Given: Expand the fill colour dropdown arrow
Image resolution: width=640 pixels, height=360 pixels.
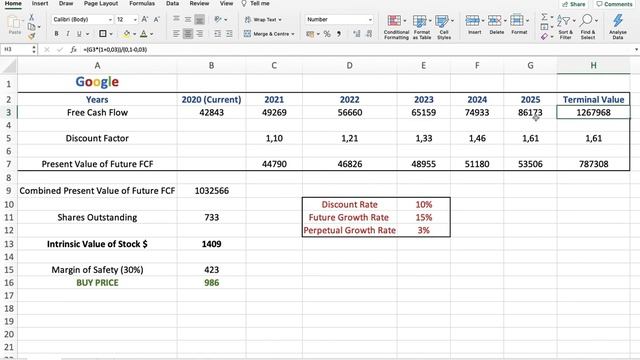Looking at the screenshot, I should point(134,34).
